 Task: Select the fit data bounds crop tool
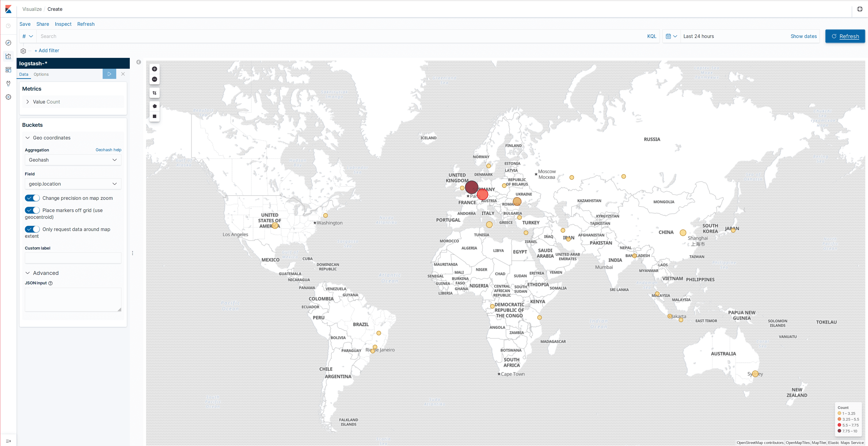[154, 93]
